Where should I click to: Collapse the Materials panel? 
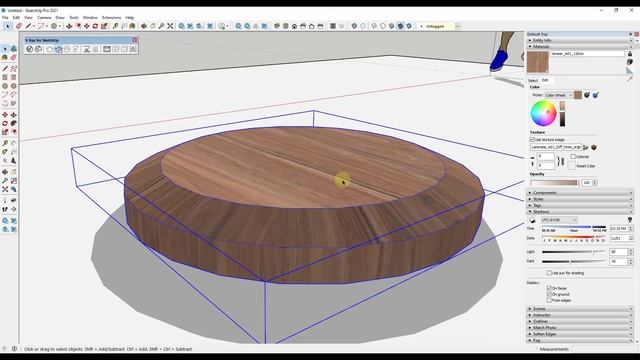(580, 47)
